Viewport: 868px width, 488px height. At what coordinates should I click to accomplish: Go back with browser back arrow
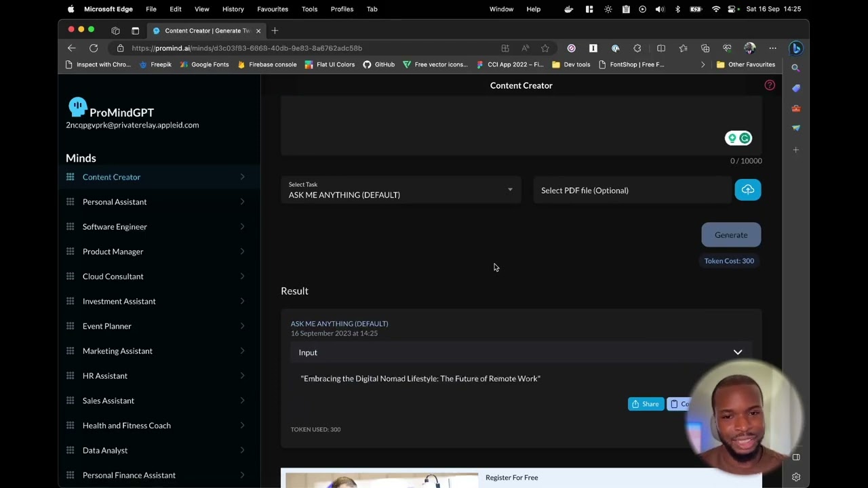click(71, 48)
